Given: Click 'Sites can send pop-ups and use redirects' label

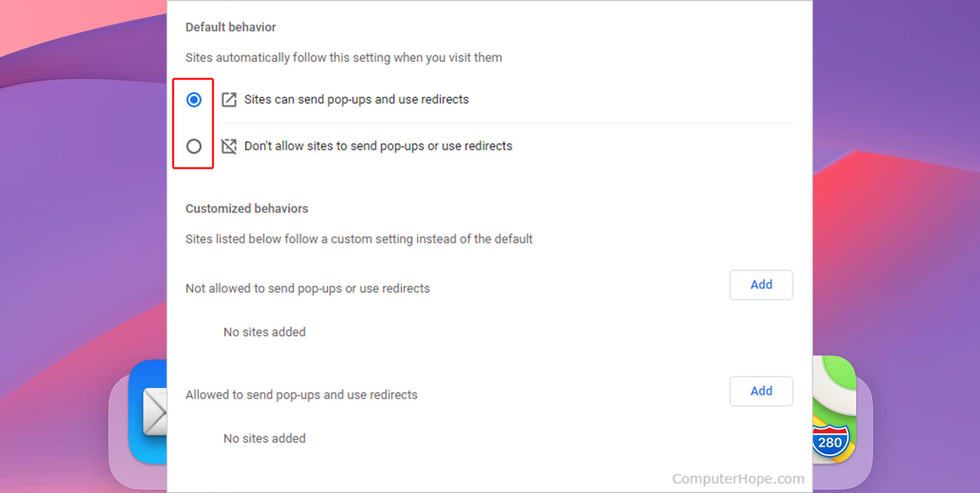Looking at the screenshot, I should [356, 100].
